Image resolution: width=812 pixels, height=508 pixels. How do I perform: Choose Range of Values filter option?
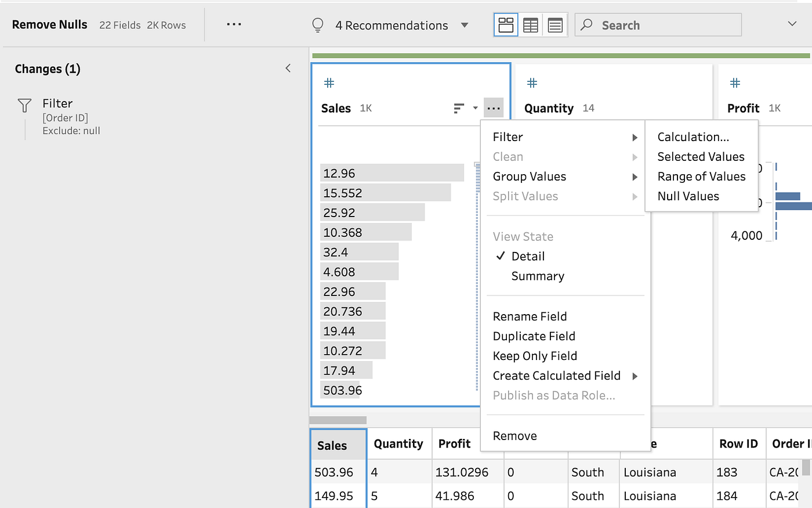(x=701, y=176)
